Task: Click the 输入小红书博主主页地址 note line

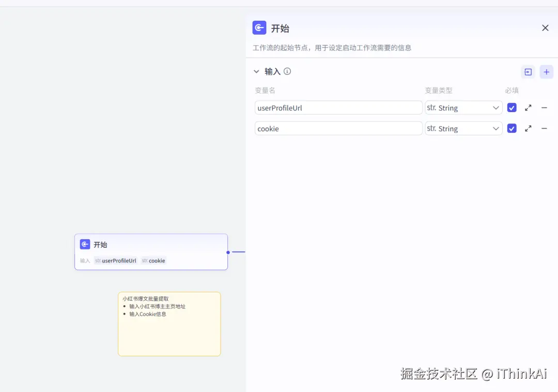Action: pos(157,306)
